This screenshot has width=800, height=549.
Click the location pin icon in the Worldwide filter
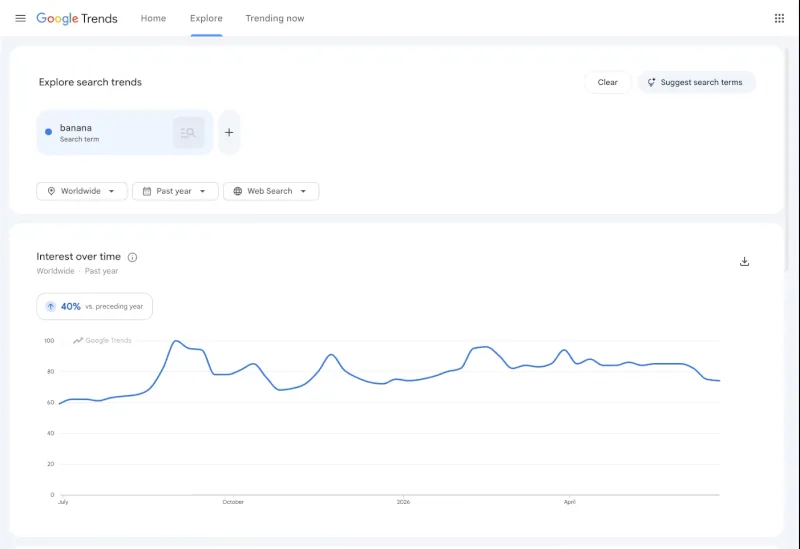coord(51,191)
